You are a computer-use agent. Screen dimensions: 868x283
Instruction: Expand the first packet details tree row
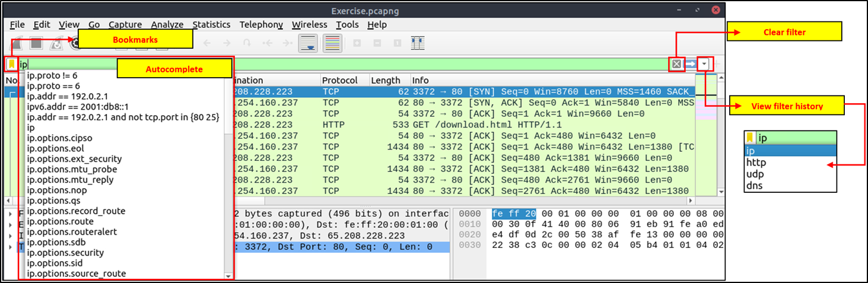coord(11,214)
